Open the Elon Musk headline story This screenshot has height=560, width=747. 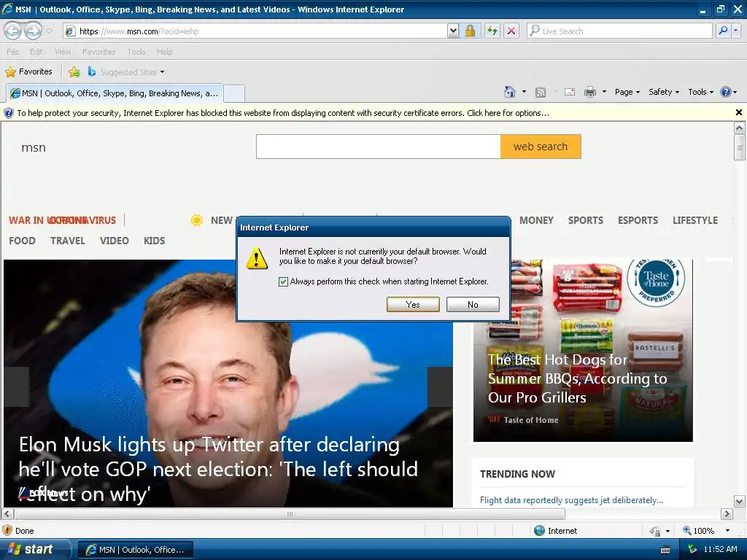(x=218, y=469)
